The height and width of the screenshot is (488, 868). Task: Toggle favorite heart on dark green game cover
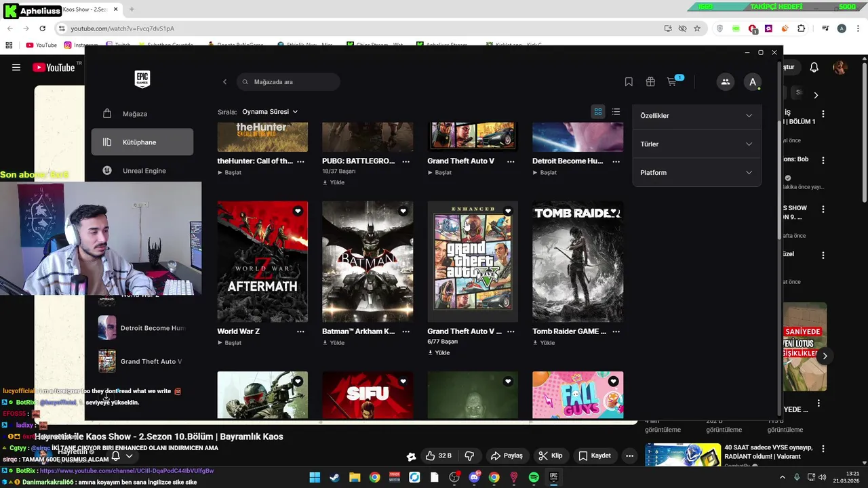(508, 382)
